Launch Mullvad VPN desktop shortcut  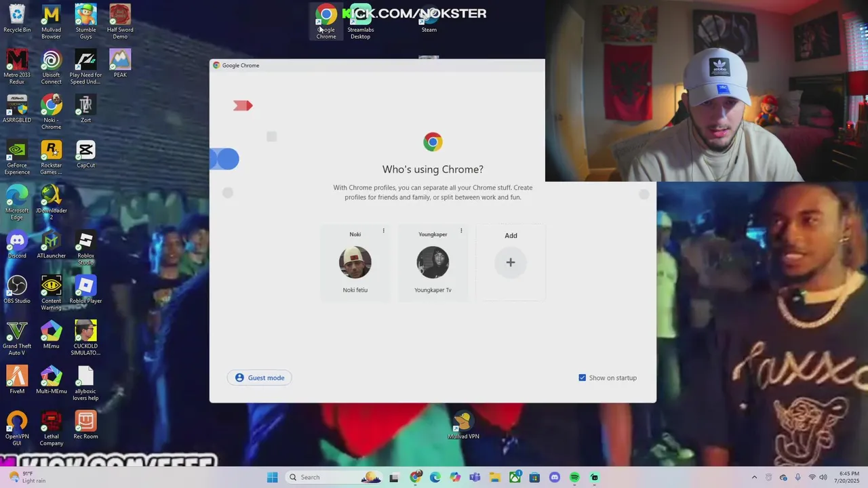(464, 426)
